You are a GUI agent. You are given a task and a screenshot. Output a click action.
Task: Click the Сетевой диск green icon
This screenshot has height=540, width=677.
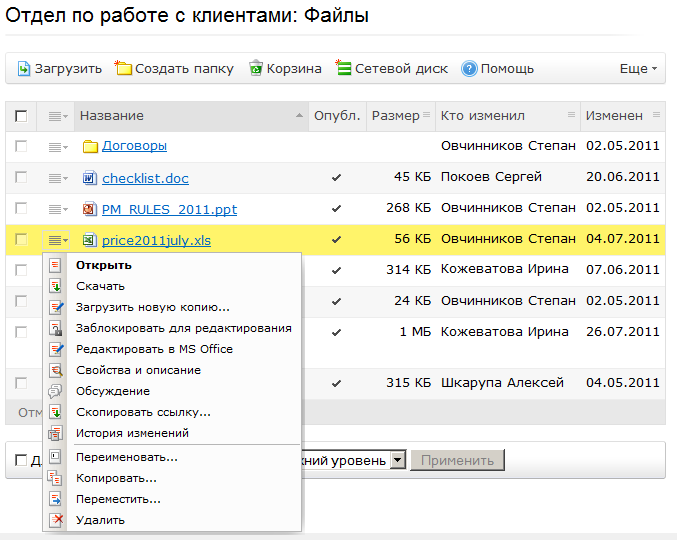pyautogui.click(x=343, y=68)
